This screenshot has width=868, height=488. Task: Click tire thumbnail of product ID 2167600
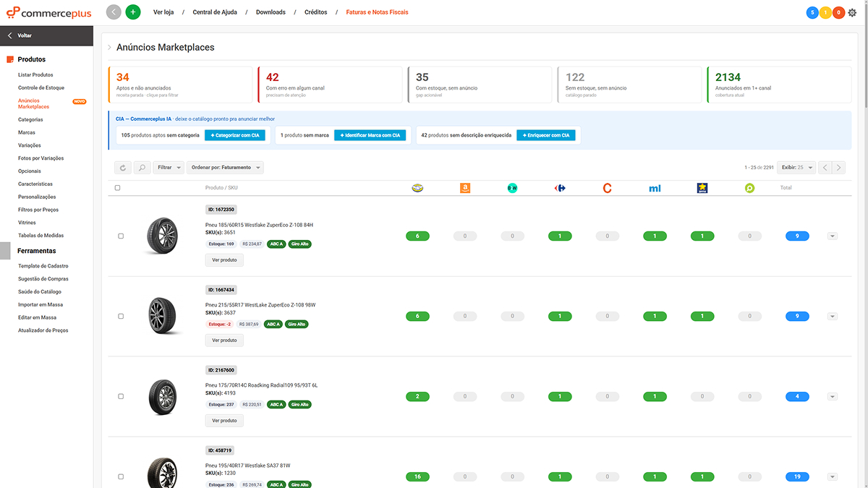(x=162, y=397)
